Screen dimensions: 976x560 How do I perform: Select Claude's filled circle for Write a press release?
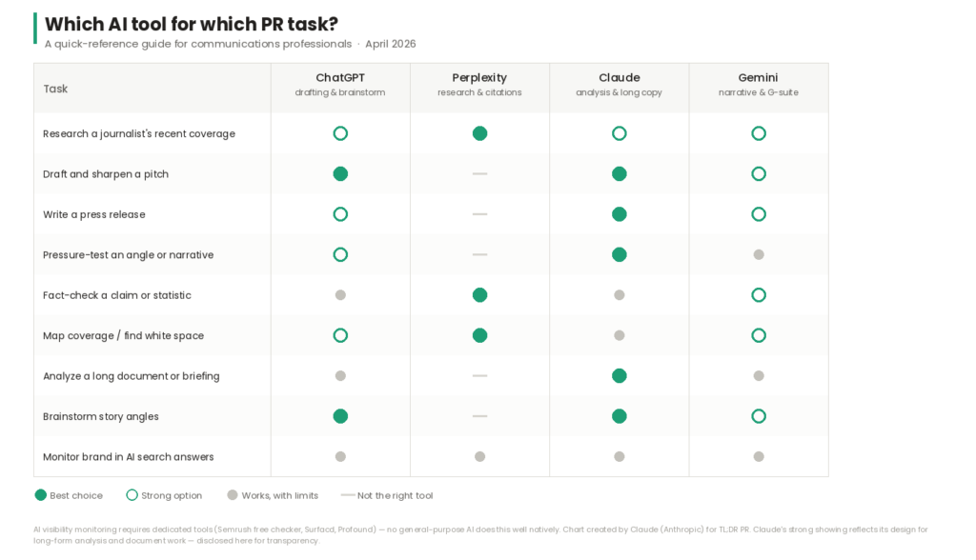pos(620,214)
